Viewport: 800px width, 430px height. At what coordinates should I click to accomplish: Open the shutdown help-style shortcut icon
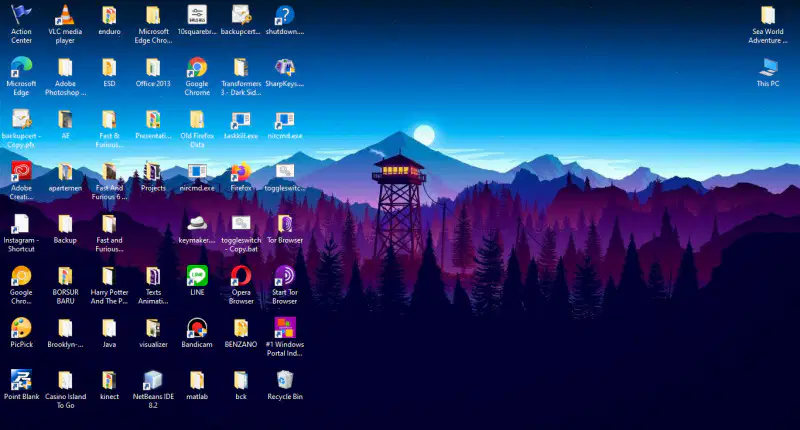pos(285,15)
